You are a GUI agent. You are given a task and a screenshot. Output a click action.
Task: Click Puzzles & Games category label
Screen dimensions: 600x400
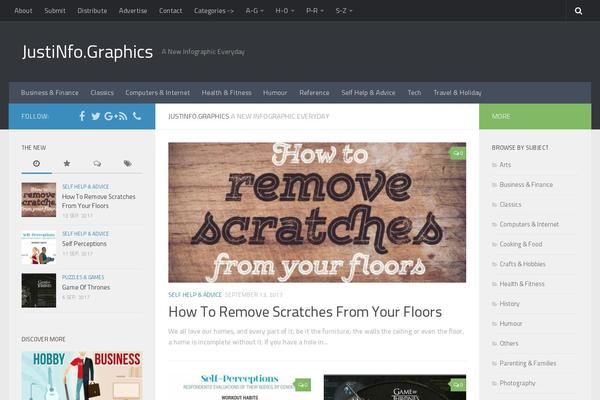tap(83, 277)
